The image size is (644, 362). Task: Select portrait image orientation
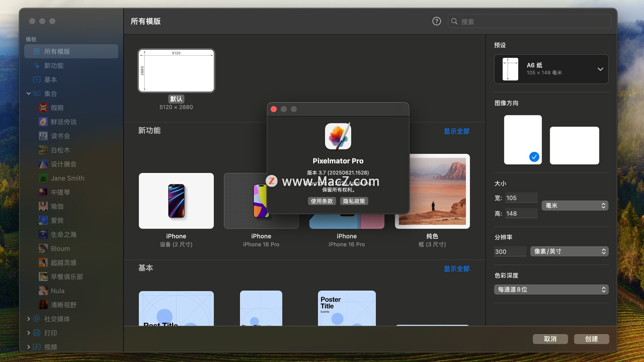tap(523, 140)
